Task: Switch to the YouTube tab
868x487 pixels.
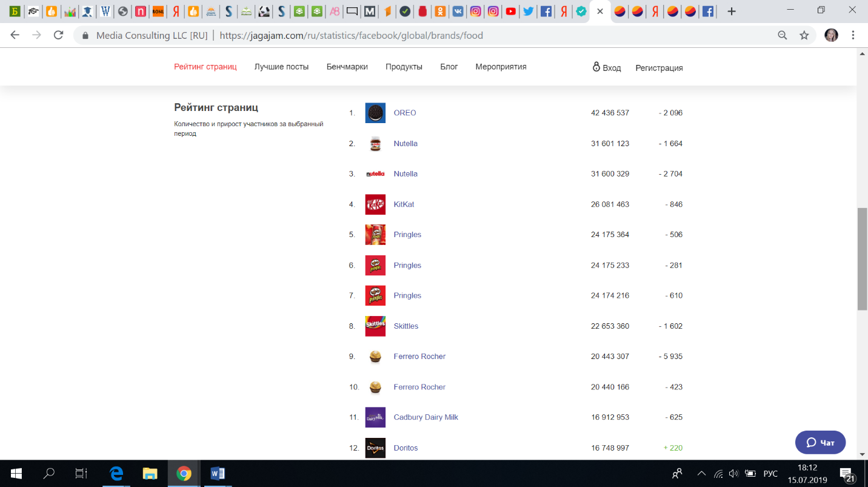Action: [510, 12]
